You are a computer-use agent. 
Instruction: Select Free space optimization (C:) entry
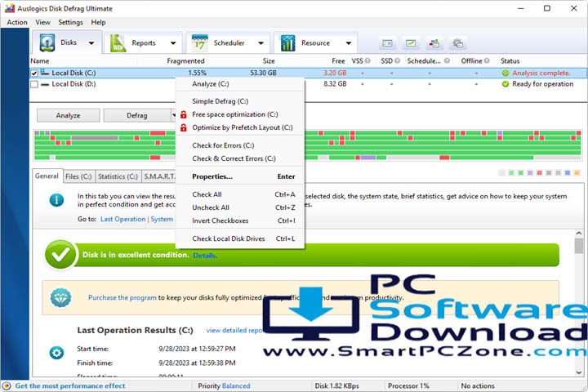tap(240, 114)
